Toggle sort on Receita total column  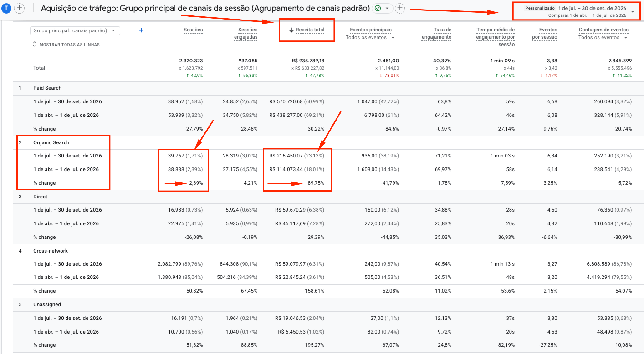tap(307, 30)
